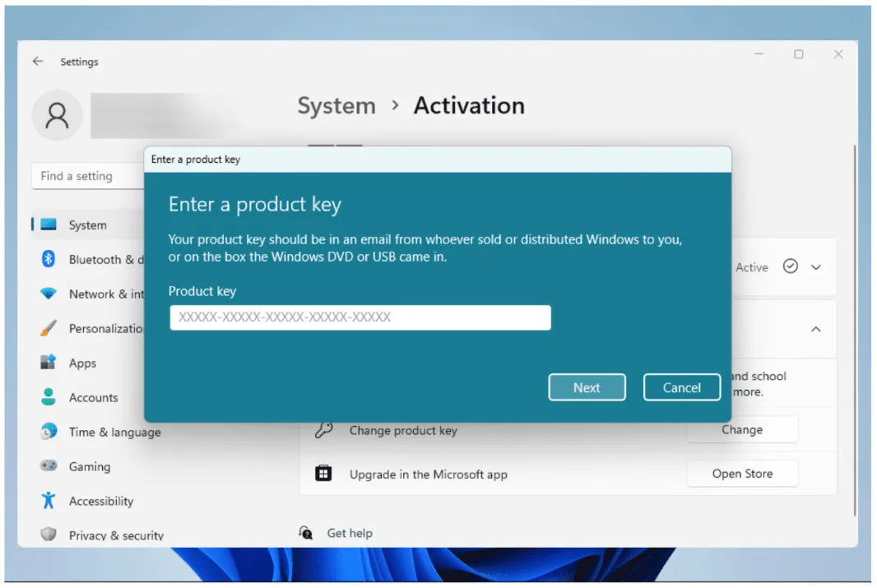Screen dimensions: 877x588
Task: Click the Upgrade in Microsoft app icon
Action: click(323, 475)
